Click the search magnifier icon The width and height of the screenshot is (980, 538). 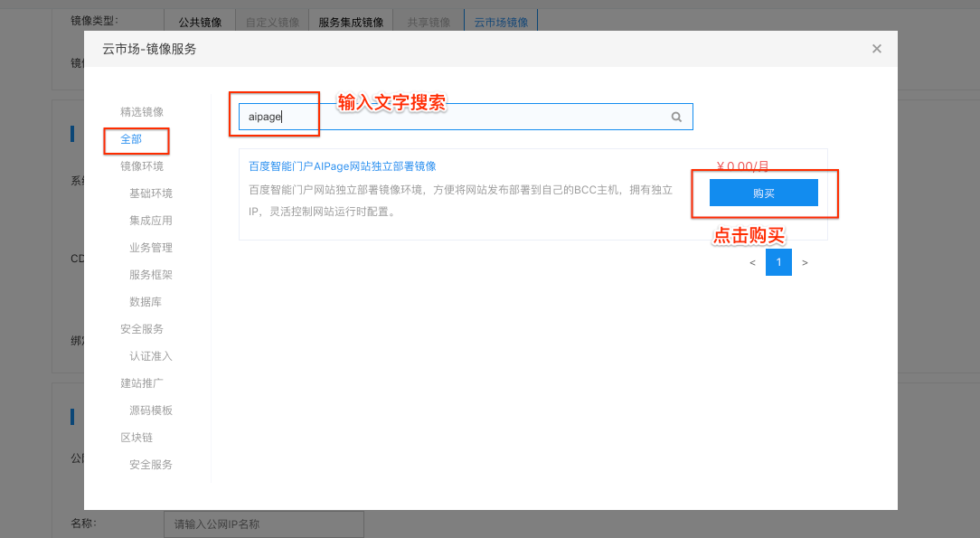[x=676, y=117]
